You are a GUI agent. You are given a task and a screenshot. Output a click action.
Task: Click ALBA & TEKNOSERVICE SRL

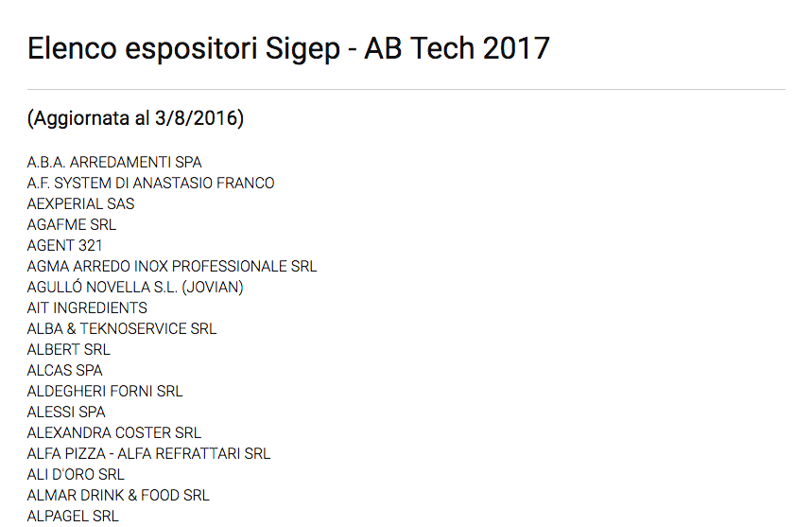click(x=122, y=328)
